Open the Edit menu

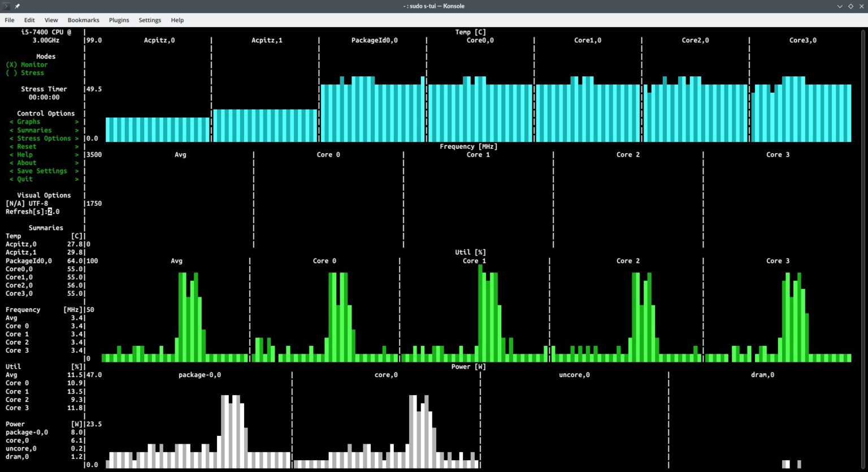29,20
